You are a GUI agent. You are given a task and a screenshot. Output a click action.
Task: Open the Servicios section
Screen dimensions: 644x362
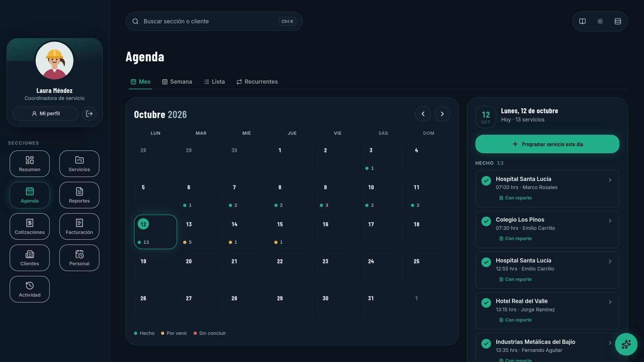click(x=79, y=164)
